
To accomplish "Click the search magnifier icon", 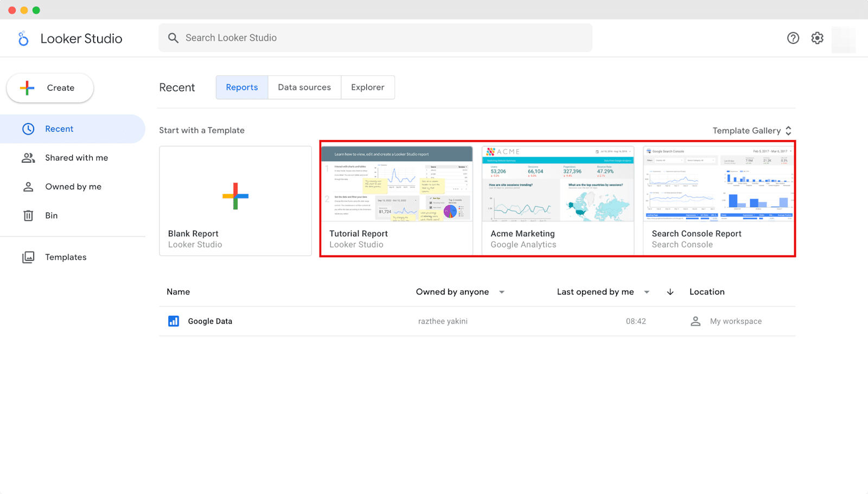I will (173, 38).
